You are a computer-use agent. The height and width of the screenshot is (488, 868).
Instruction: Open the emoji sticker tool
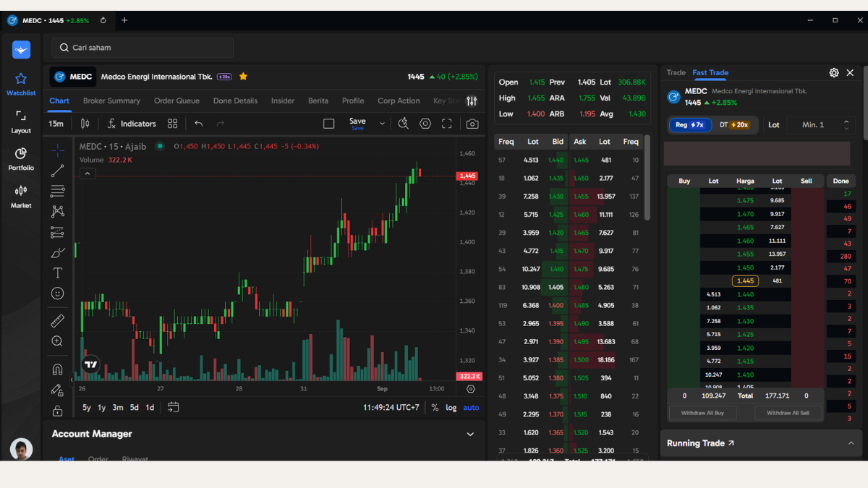tap(57, 294)
